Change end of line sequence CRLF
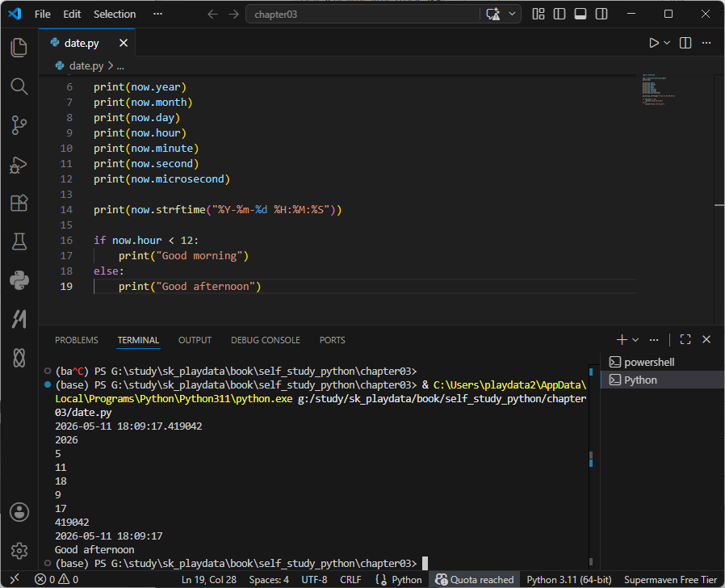The width and height of the screenshot is (725, 588). coord(350,579)
